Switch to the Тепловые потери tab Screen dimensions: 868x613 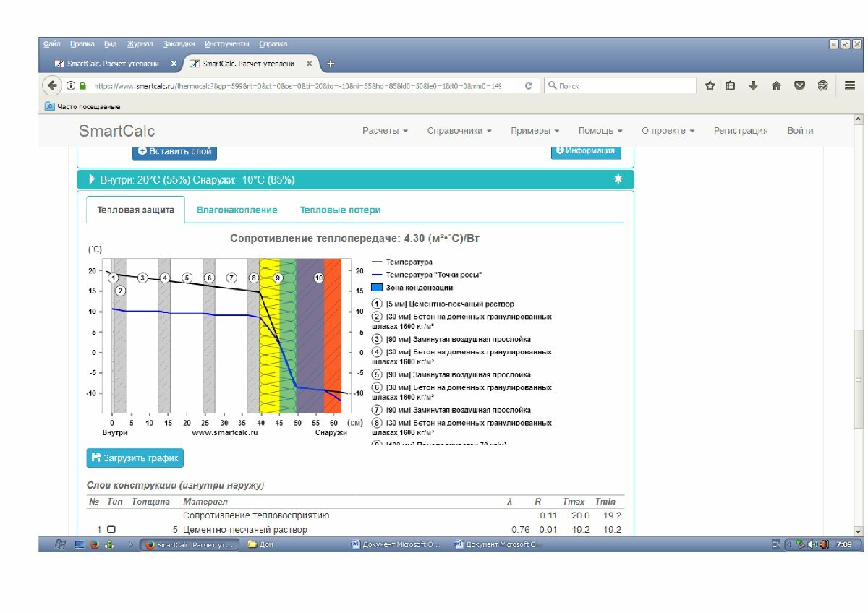click(340, 210)
